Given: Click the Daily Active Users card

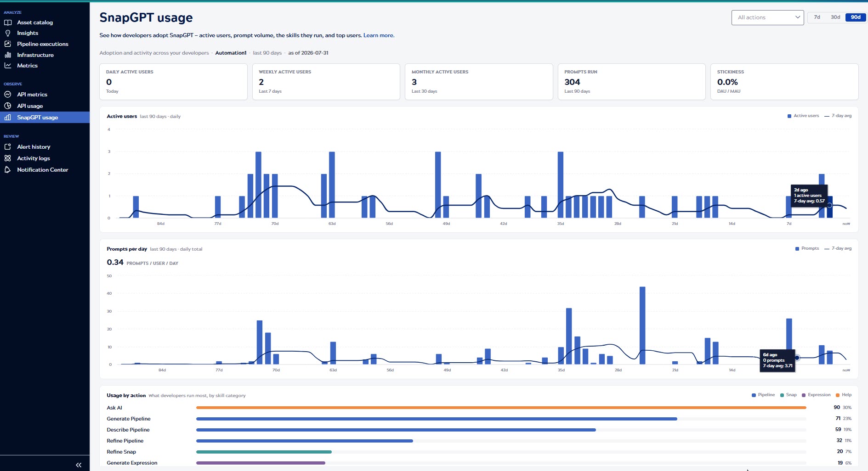Looking at the screenshot, I should [173, 82].
